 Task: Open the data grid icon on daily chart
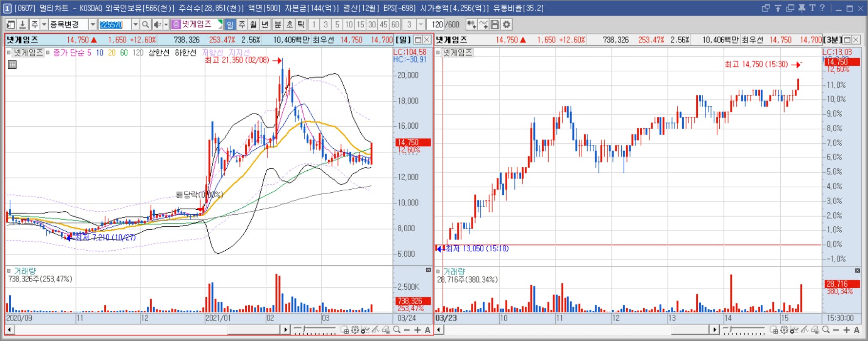12,64
